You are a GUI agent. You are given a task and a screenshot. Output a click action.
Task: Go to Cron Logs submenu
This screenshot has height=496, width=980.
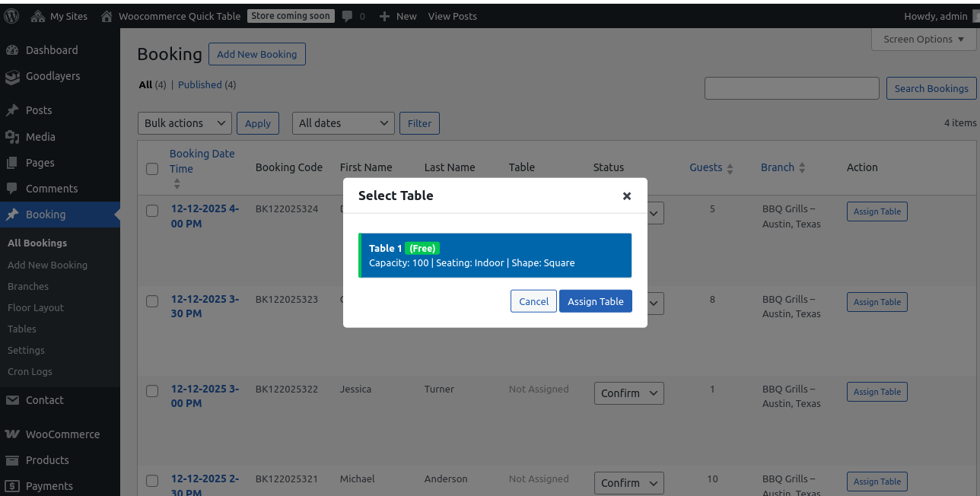tap(30, 371)
